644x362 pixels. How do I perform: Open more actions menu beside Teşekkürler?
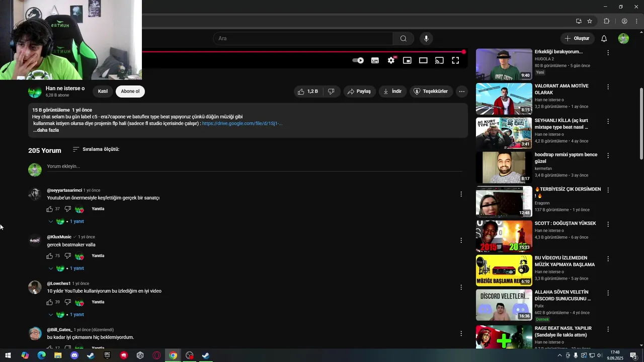(462, 92)
